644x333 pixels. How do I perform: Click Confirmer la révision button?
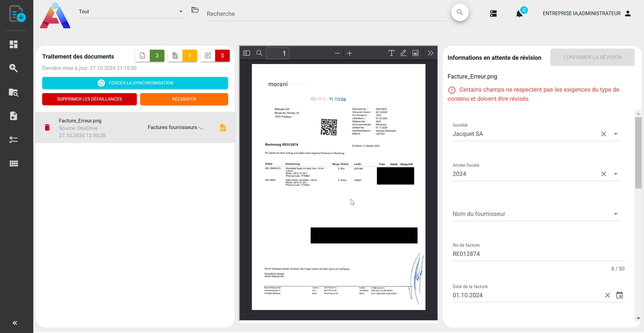(592, 57)
